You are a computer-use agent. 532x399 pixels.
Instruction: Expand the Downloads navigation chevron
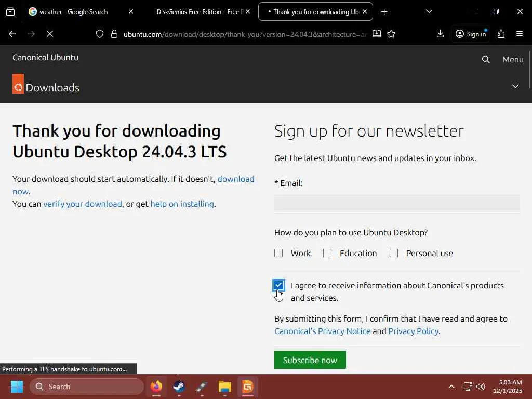click(x=515, y=86)
